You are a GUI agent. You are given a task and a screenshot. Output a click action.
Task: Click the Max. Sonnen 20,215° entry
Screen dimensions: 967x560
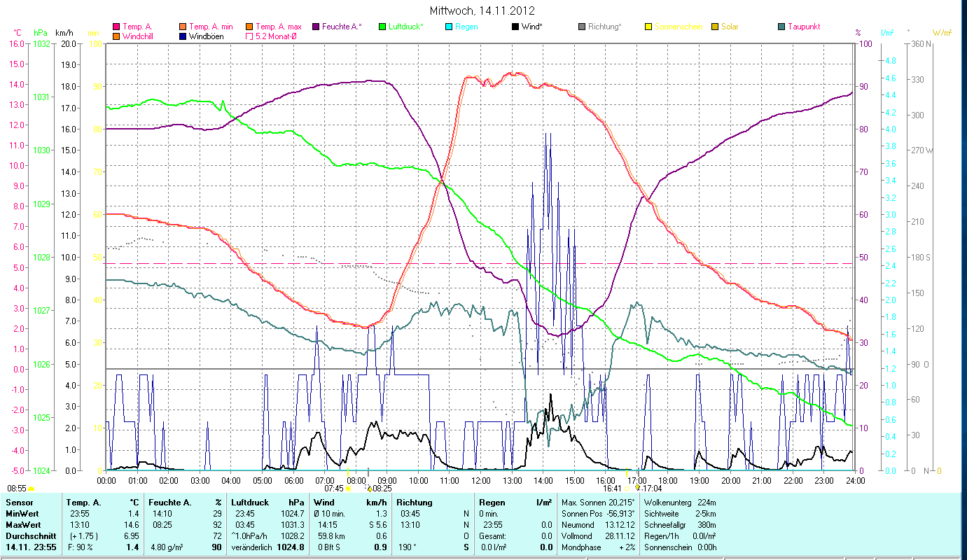(x=599, y=503)
